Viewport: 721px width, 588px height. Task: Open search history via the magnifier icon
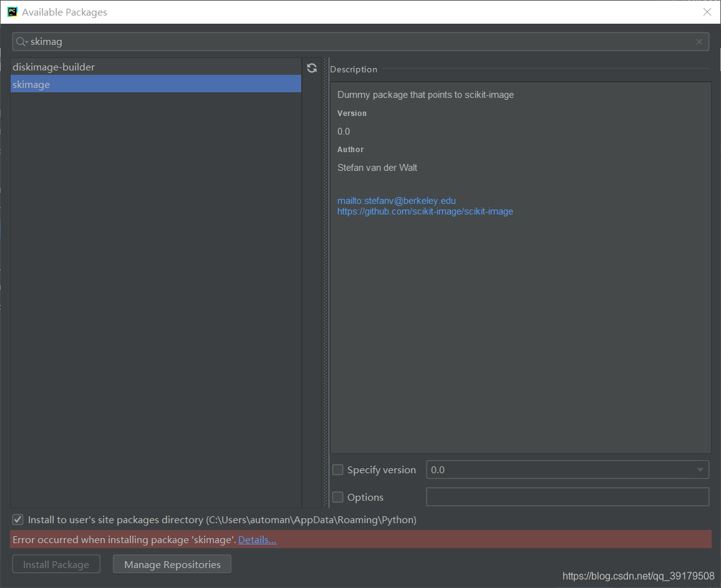(22, 42)
